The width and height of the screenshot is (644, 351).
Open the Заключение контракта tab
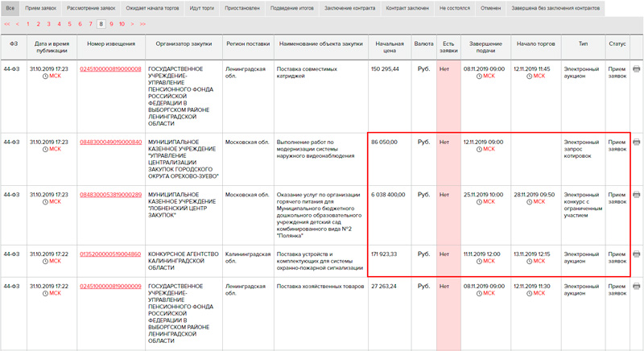[x=350, y=8]
